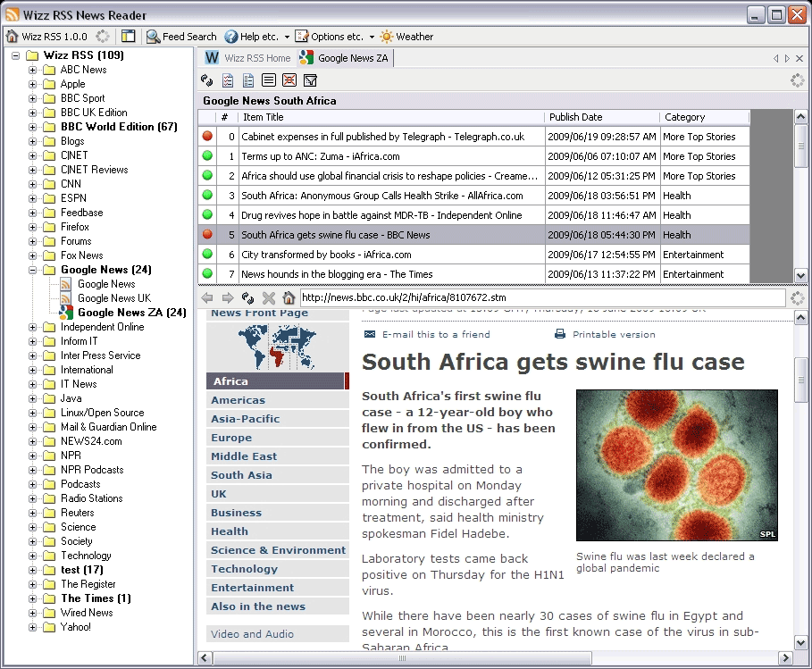Open the Options etc. dropdown arrow
This screenshot has height=669, width=812.
tap(372, 37)
